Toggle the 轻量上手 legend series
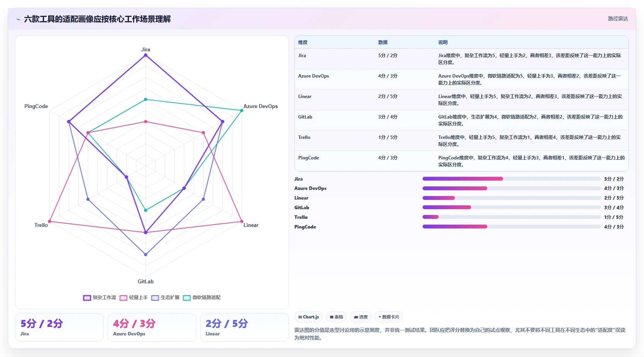The height and width of the screenshot is (357, 644). 134,298
